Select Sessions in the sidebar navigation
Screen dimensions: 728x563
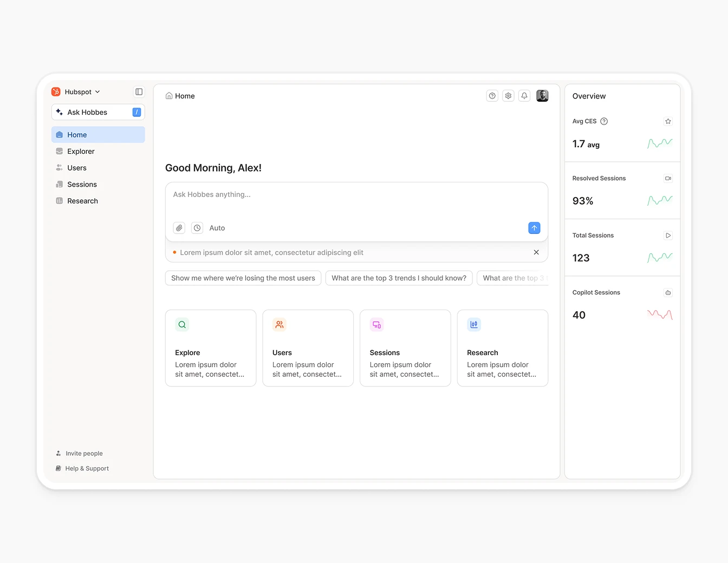[x=82, y=185]
